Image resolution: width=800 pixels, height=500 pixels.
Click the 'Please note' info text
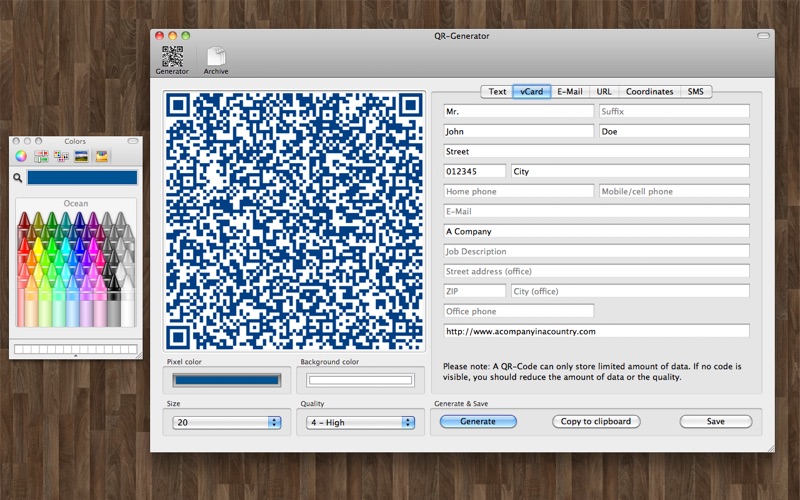[x=592, y=371]
